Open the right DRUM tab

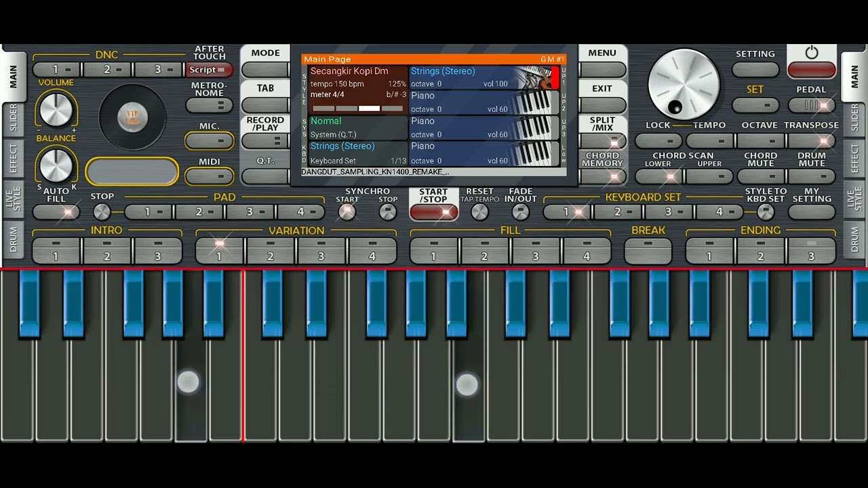pyautogui.click(x=854, y=239)
